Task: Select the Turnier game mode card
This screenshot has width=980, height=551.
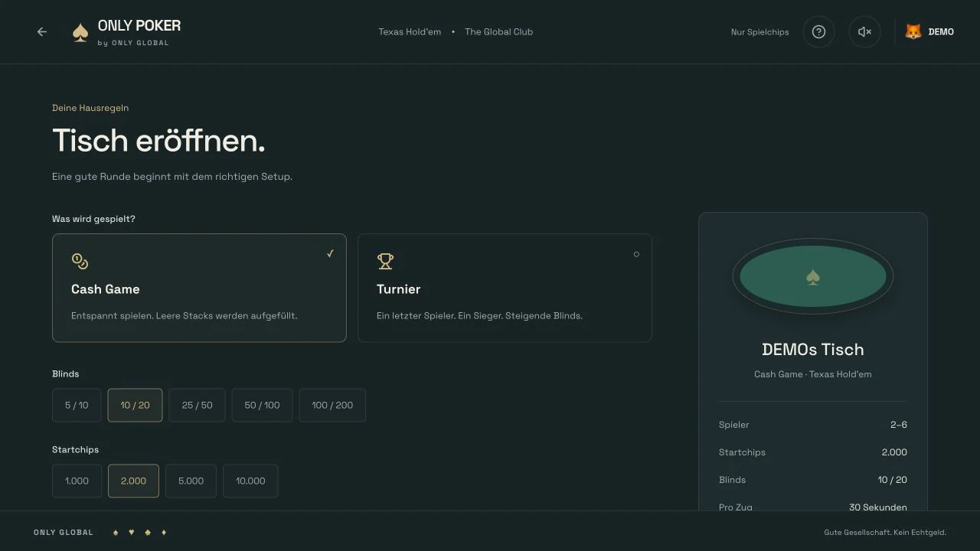Action: click(x=505, y=288)
